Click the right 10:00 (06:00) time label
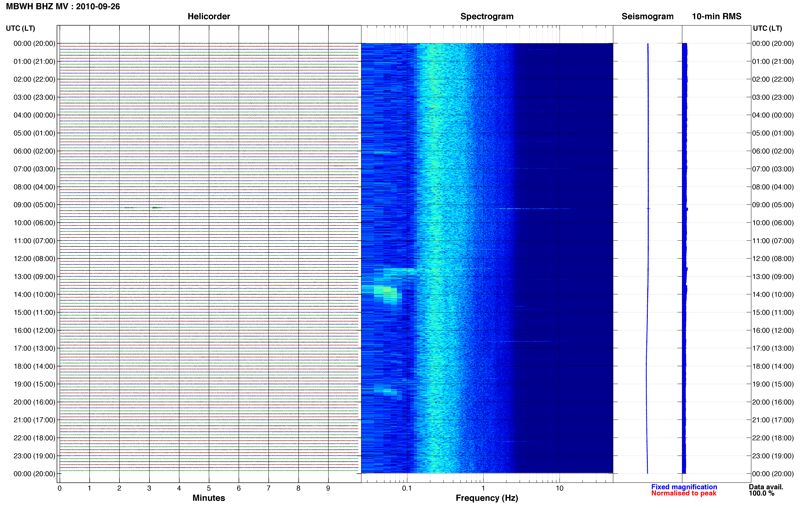This screenshot has width=812, height=508. 773,223
